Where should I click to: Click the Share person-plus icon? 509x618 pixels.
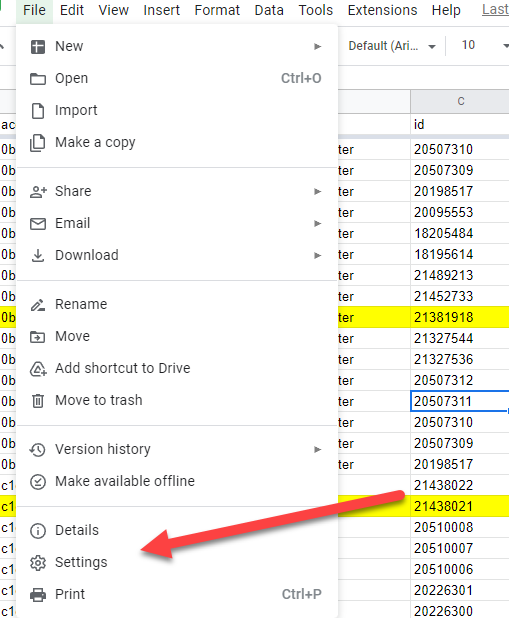[x=38, y=192]
